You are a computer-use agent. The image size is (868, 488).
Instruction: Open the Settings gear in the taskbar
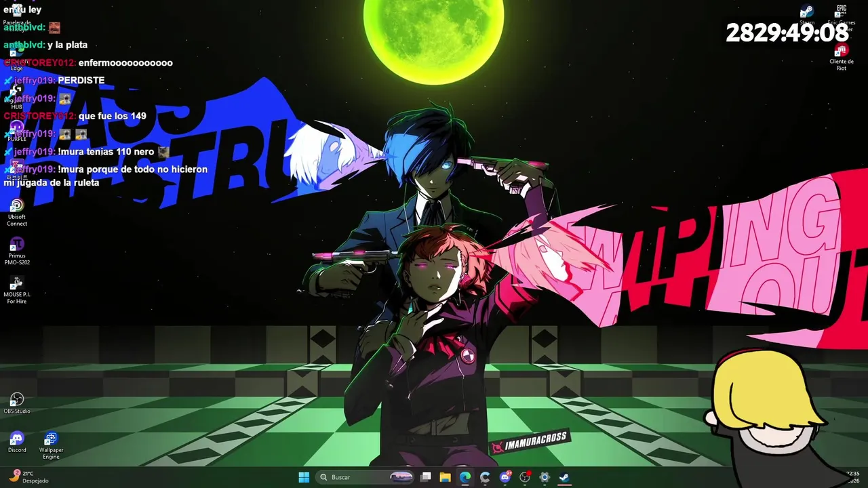pyautogui.click(x=544, y=477)
